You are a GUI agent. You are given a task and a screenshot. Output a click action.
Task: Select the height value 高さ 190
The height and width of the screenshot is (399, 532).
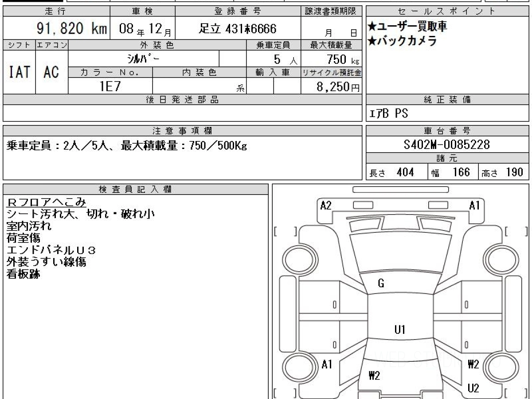tap(502, 172)
